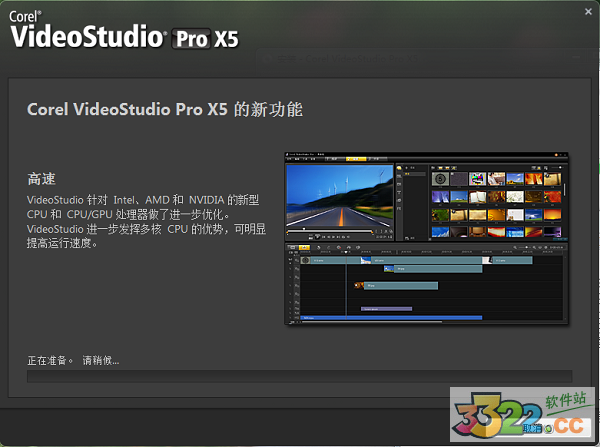Click the yellow media folder icon in library
600x447 pixels.
[398, 167]
